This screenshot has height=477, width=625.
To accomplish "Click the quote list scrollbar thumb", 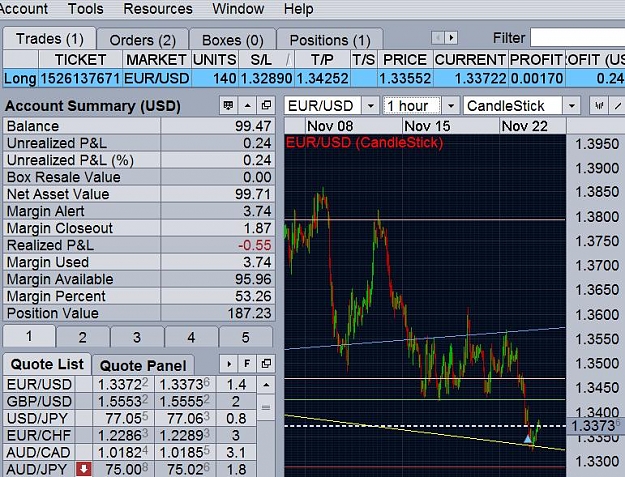I will pos(266,407).
